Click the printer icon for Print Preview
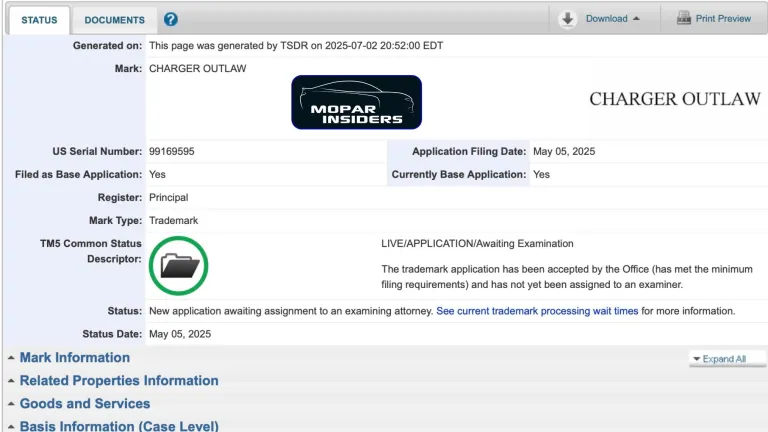Screen dimensions: 768x432 [x=684, y=19]
